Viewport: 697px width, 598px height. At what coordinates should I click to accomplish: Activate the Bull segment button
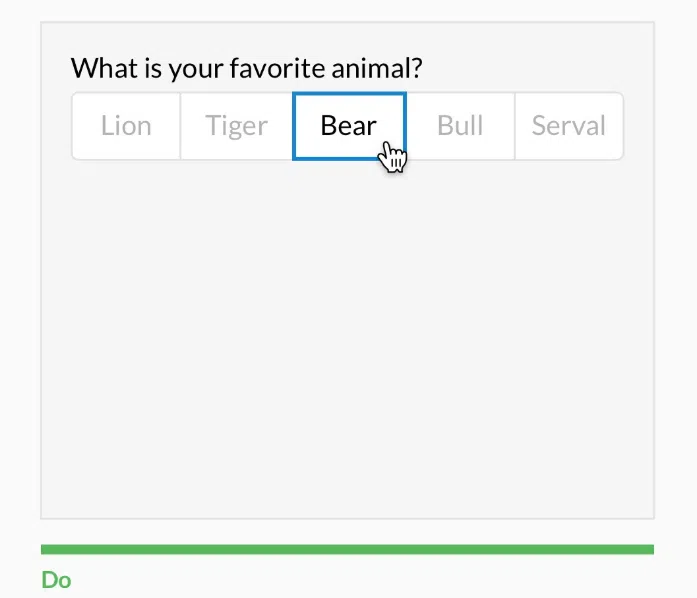coord(460,126)
